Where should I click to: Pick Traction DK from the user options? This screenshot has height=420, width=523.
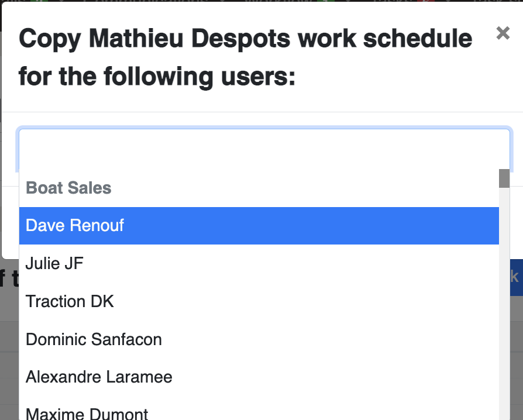pos(259,301)
